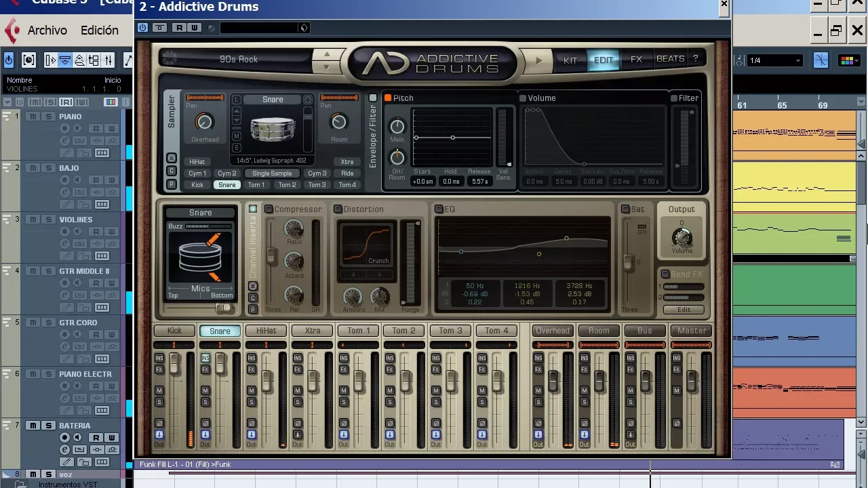This screenshot has height=488, width=868.
Task: Mute the HiHat mixer channel
Action: (252, 390)
